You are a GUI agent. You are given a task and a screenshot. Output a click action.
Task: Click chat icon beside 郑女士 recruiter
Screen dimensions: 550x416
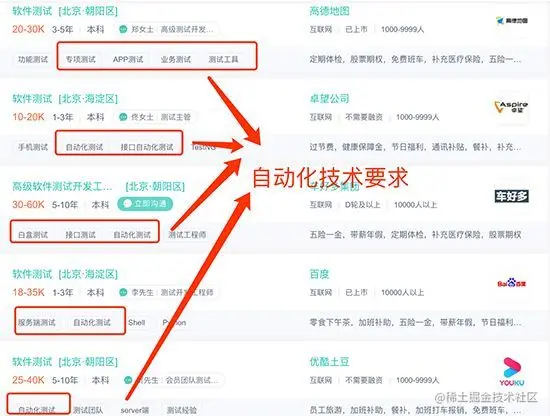[x=123, y=29]
